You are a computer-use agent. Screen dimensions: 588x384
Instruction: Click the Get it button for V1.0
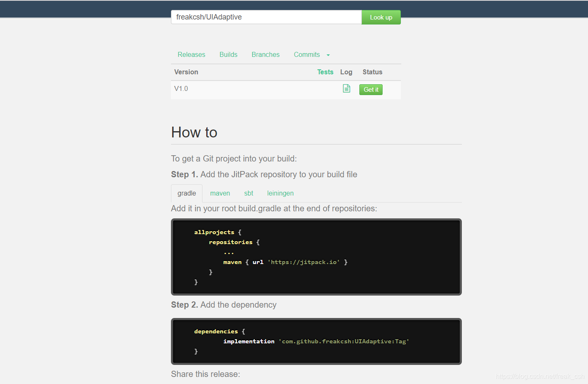pyautogui.click(x=371, y=90)
